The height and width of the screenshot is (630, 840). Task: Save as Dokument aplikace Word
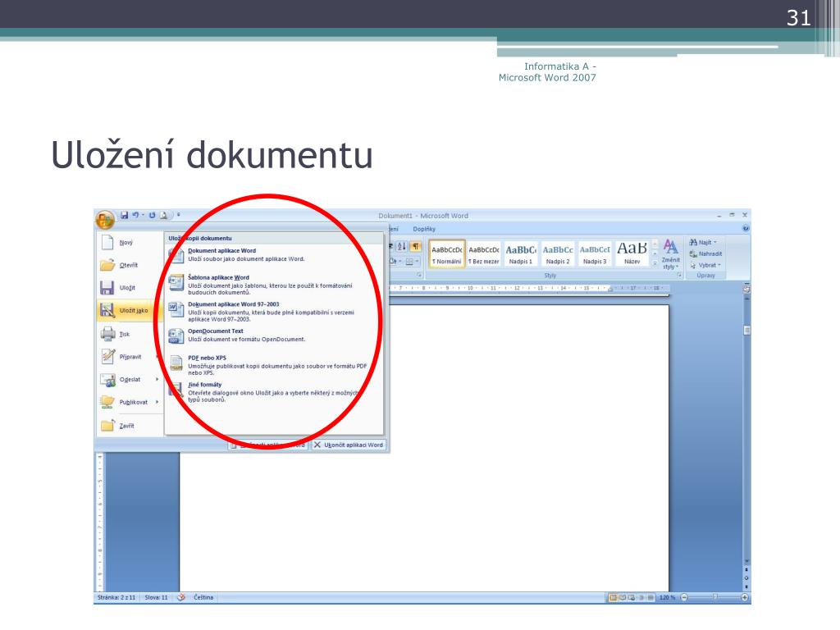pos(274,254)
